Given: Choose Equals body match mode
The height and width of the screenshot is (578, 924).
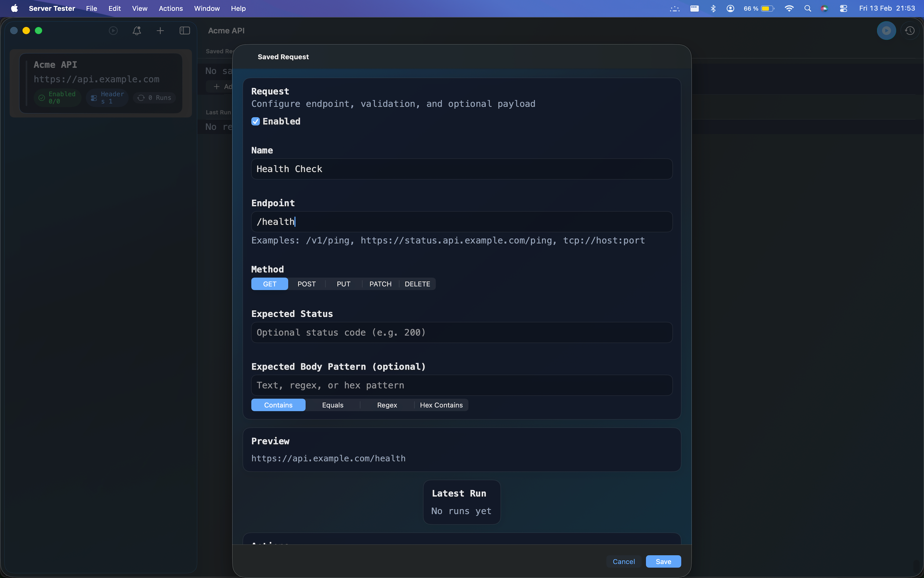Looking at the screenshot, I should tap(333, 405).
